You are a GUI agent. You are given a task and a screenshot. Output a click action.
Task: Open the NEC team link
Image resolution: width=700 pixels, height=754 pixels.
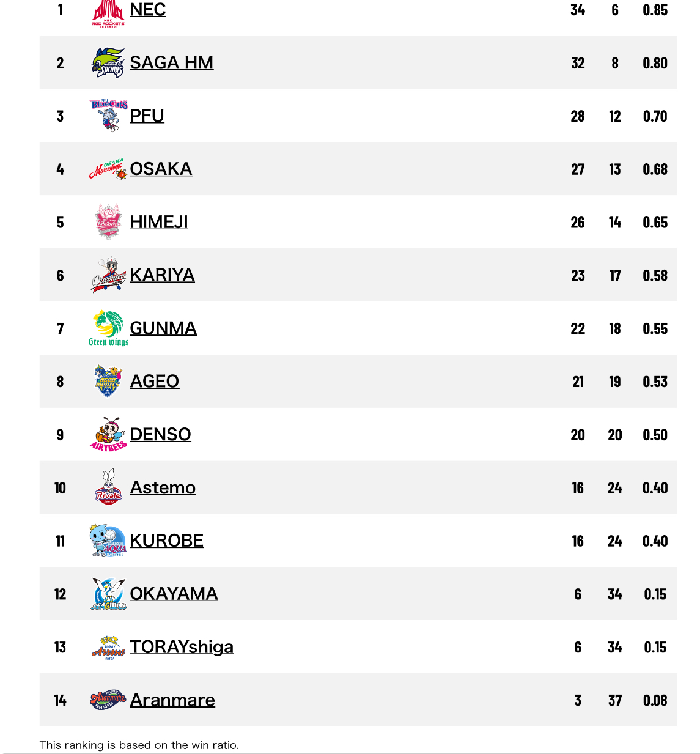(148, 10)
